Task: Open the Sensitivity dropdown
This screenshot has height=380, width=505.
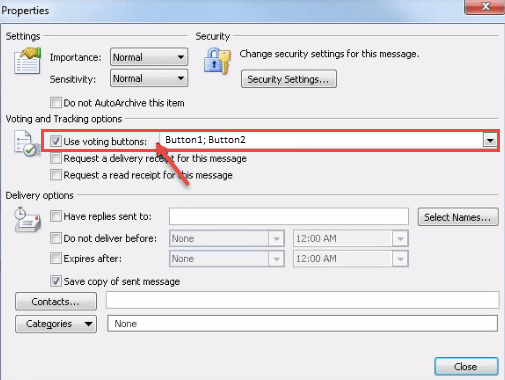Action: [x=149, y=78]
